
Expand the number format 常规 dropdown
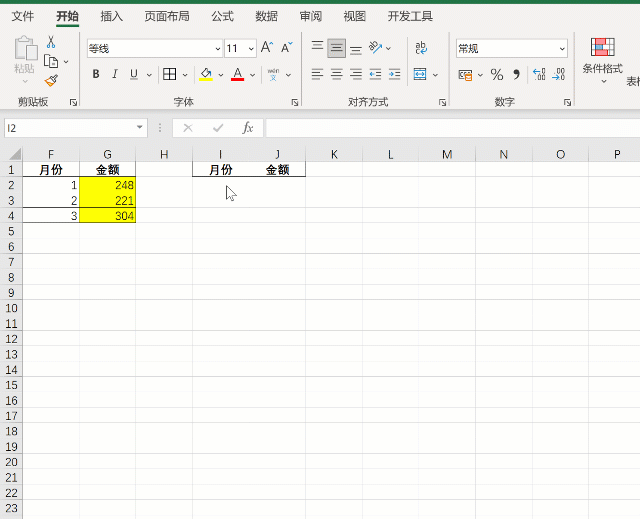point(562,48)
